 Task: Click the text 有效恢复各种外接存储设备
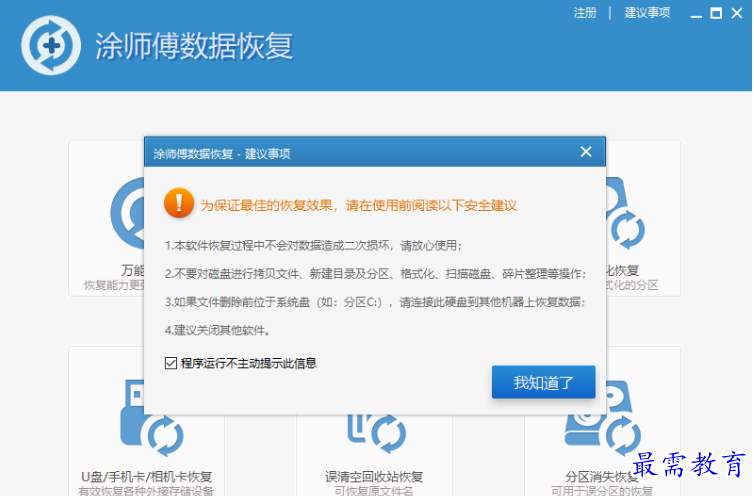pos(146,491)
